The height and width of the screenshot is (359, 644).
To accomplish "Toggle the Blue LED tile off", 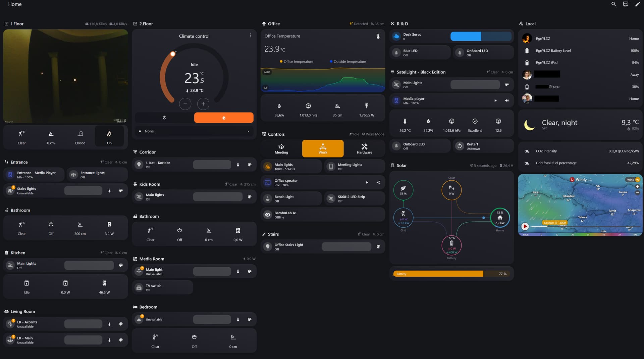I will point(420,52).
